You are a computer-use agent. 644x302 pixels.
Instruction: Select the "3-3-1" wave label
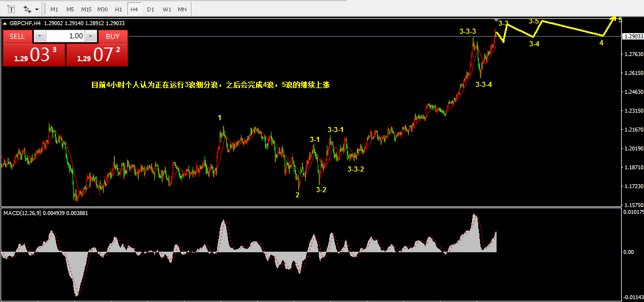[336, 130]
